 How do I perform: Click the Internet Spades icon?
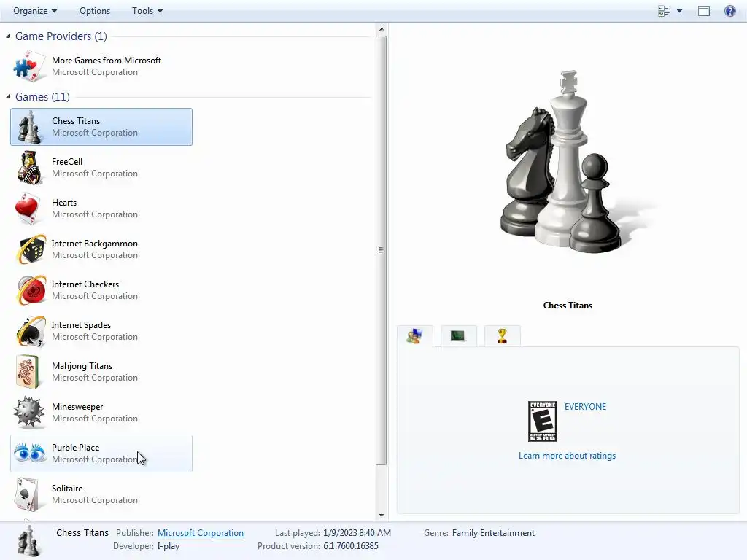(31, 331)
